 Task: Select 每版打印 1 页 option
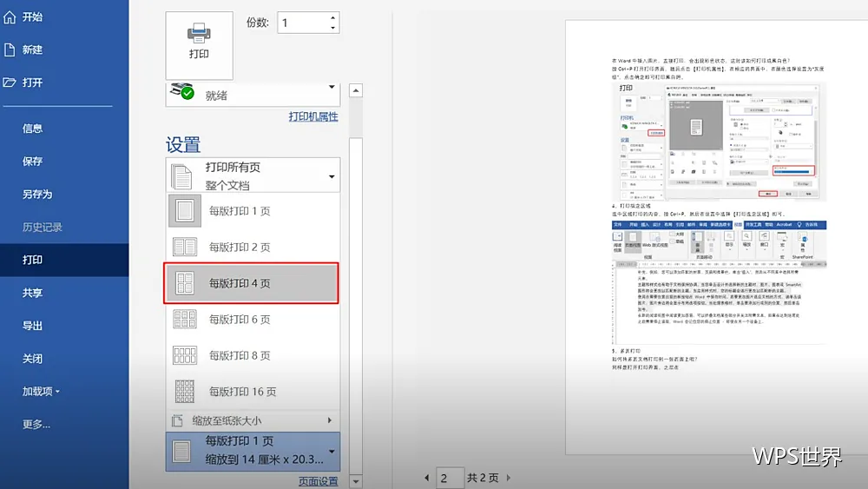click(x=253, y=211)
